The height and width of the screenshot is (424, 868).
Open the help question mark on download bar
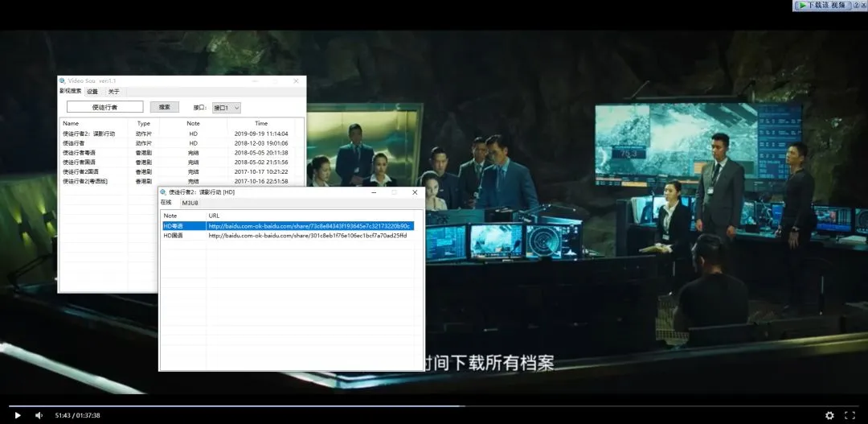click(855, 5)
